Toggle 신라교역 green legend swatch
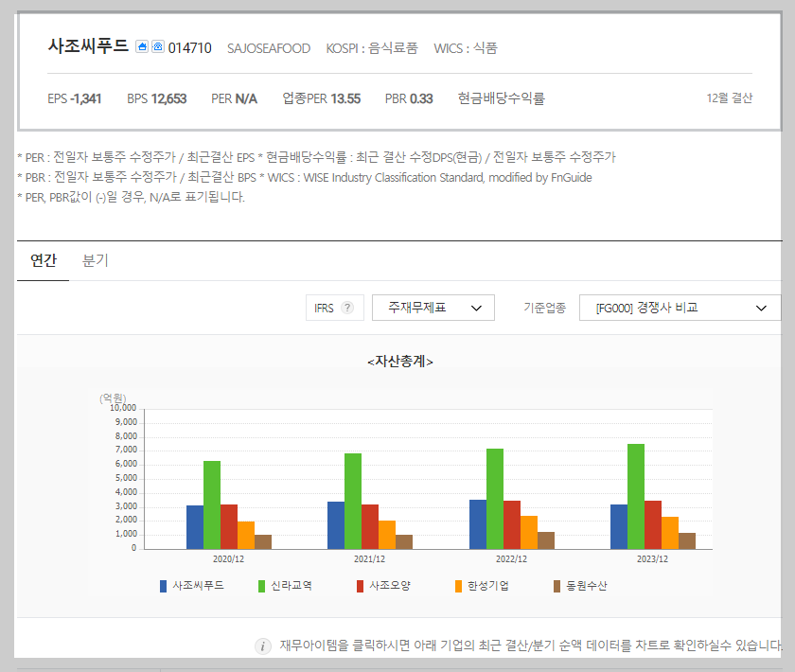 tap(261, 586)
